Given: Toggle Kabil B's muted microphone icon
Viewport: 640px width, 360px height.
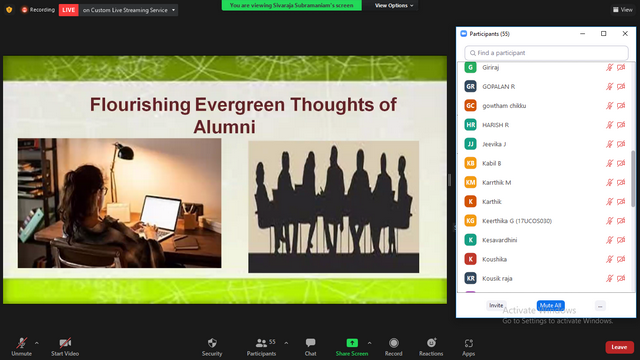Looking at the screenshot, I should click(609, 163).
